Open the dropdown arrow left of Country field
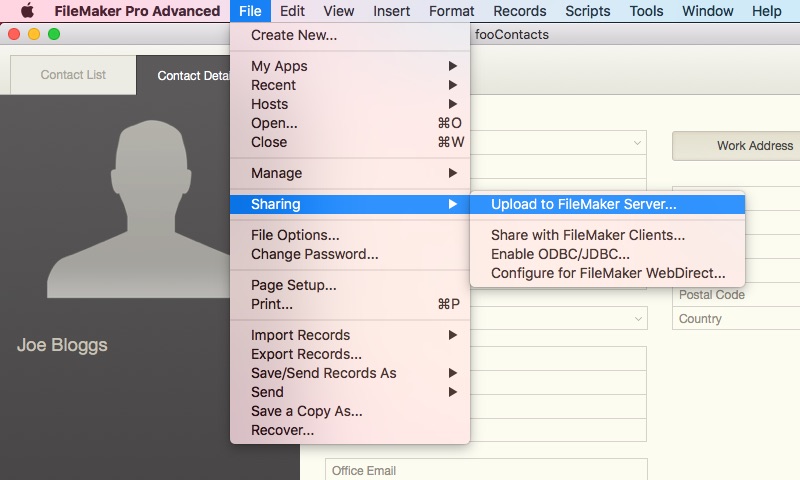Image resolution: width=800 pixels, height=480 pixels. point(638,319)
